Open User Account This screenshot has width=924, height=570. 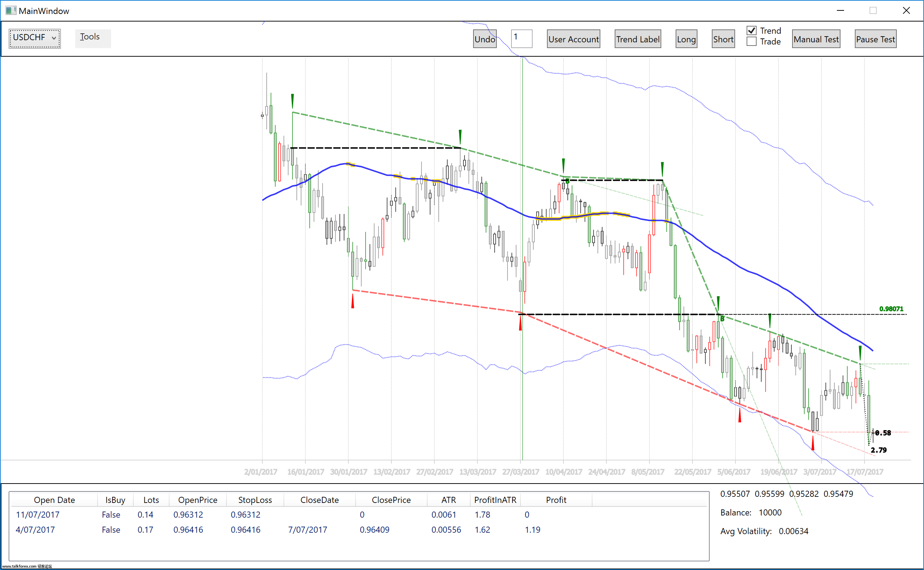pyautogui.click(x=573, y=39)
